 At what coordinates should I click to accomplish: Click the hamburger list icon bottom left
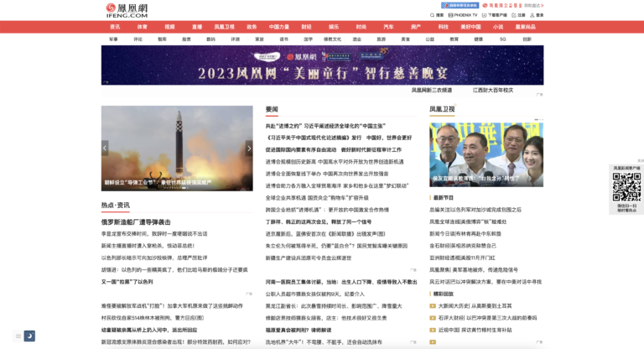click(18, 336)
